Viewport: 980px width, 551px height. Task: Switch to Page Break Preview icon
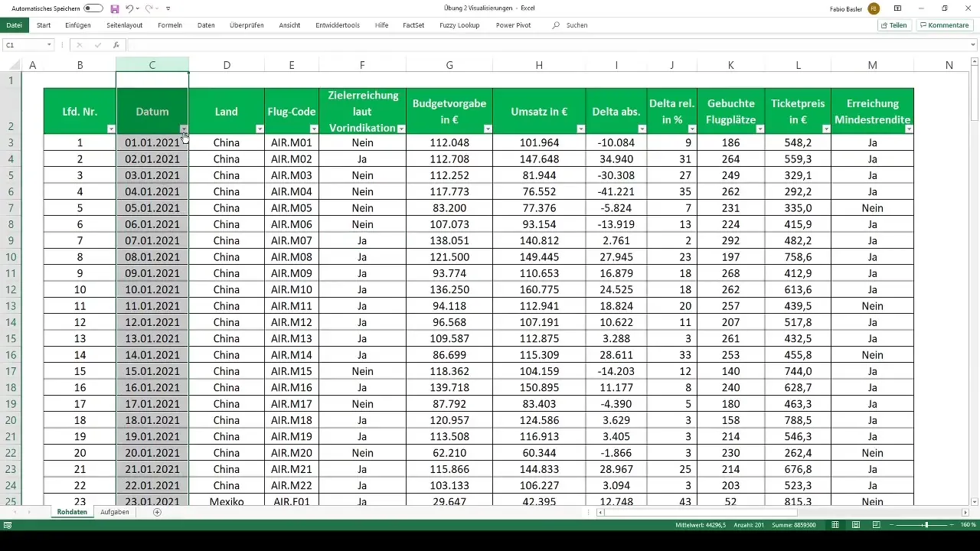coord(877,525)
